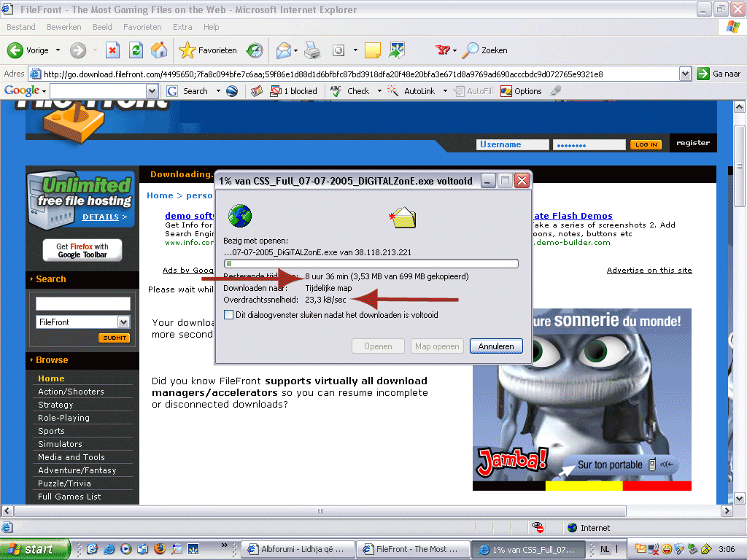Viewport: 747px width, 560px height.
Task: Click the FileFront sidebar search text field
Action: tap(83, 303)
